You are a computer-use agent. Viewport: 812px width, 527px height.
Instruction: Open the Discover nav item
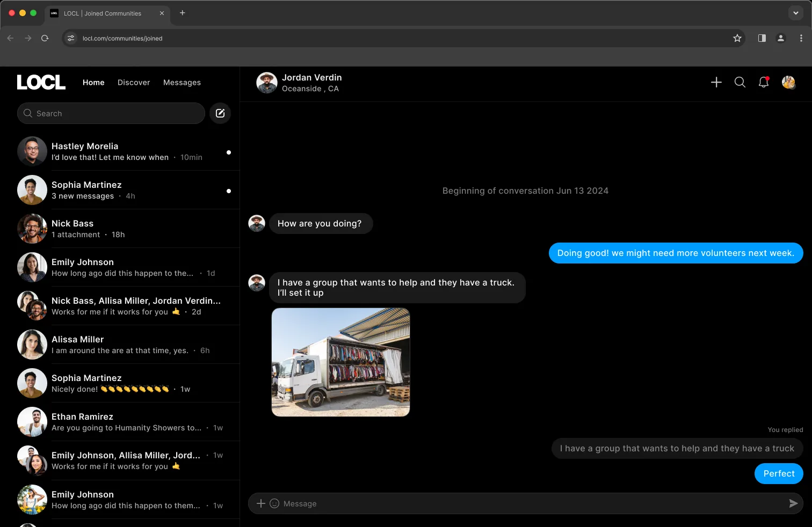[134, 82]
